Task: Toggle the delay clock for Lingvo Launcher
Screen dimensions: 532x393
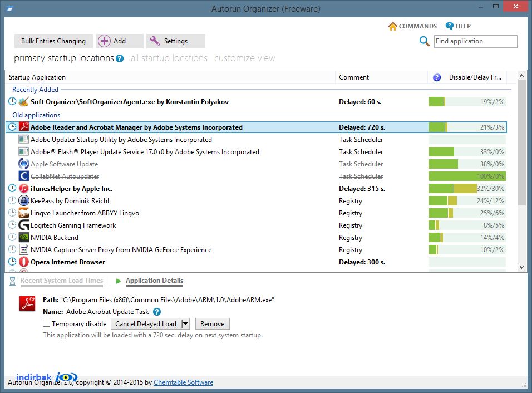Action: coord(12,213)
